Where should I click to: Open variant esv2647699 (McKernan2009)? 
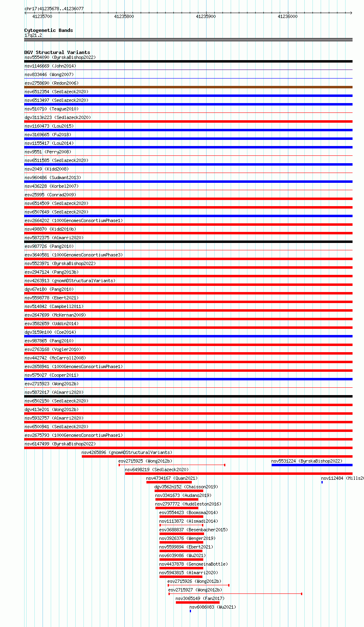point(55,315)
